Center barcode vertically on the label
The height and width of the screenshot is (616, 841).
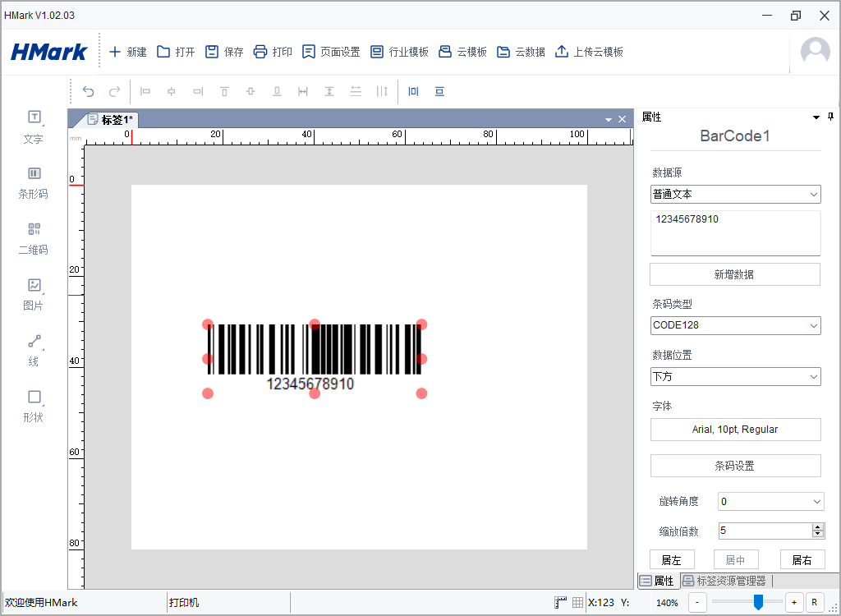pos(439,91)
